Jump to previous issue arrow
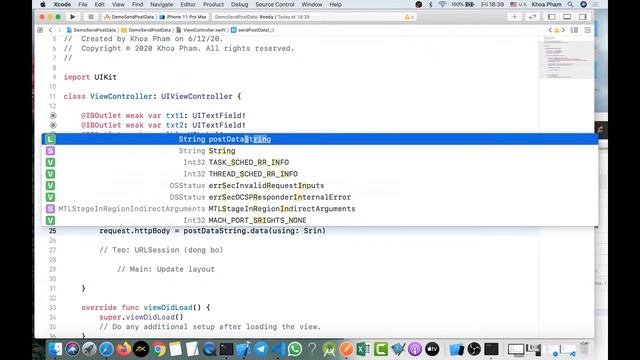This screenshot has height=360, width=640. click(550, 30)
